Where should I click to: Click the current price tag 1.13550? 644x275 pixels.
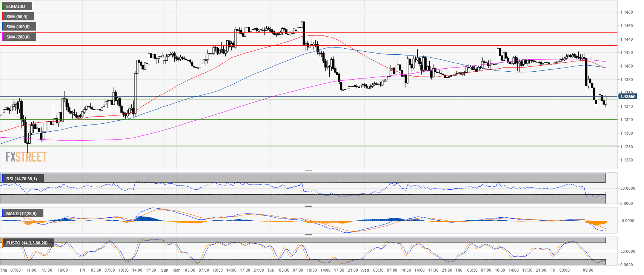(627, 97)
